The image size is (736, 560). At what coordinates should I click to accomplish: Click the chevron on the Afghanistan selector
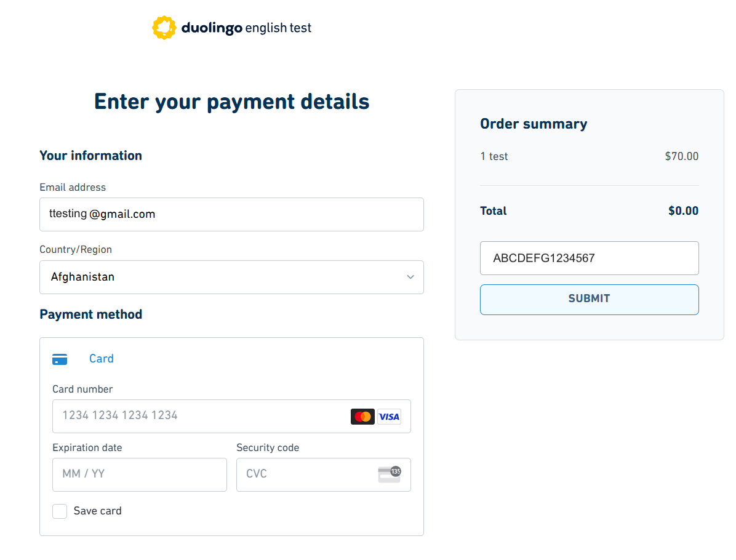click(x=410, y=277)
